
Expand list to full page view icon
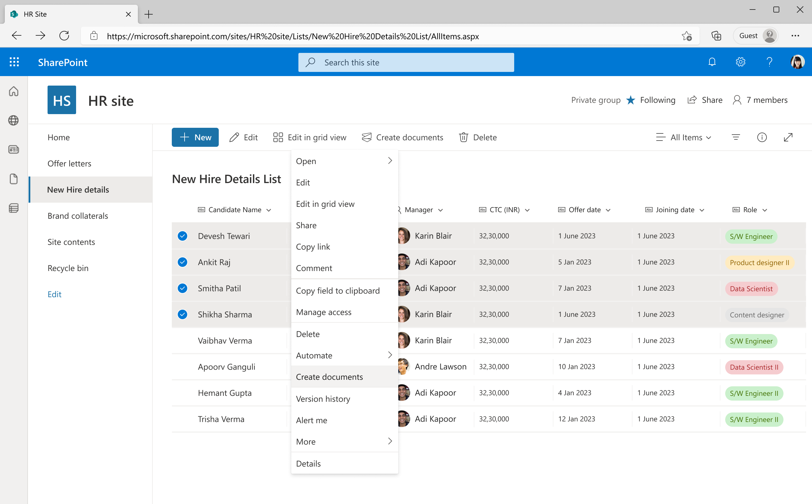pos(788,137)
